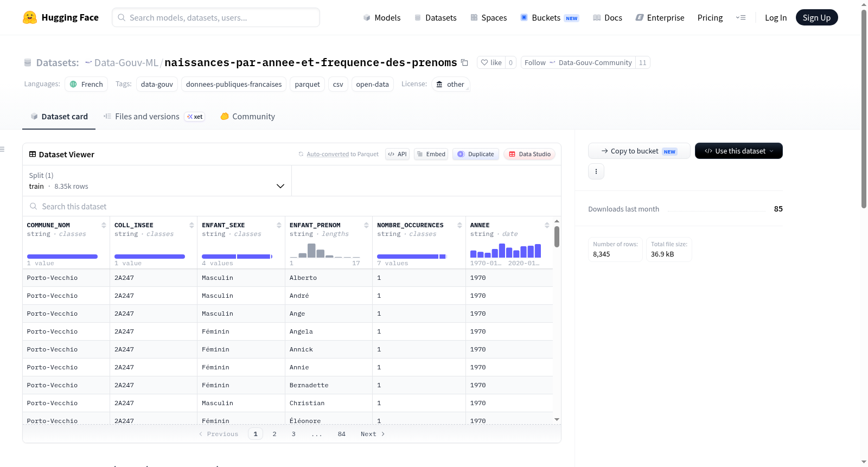Click the donnees-publiques-francaises tag

click(x=234, y=84)
